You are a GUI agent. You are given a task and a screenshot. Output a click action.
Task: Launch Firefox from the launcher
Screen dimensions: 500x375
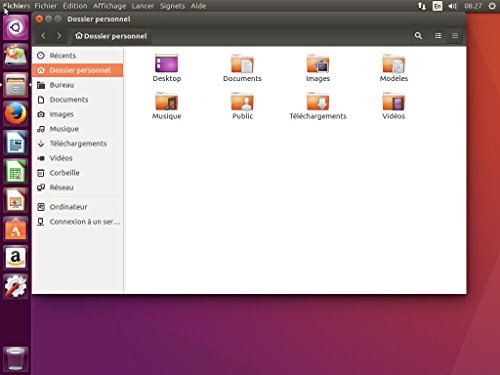click(x=15, y=114)
